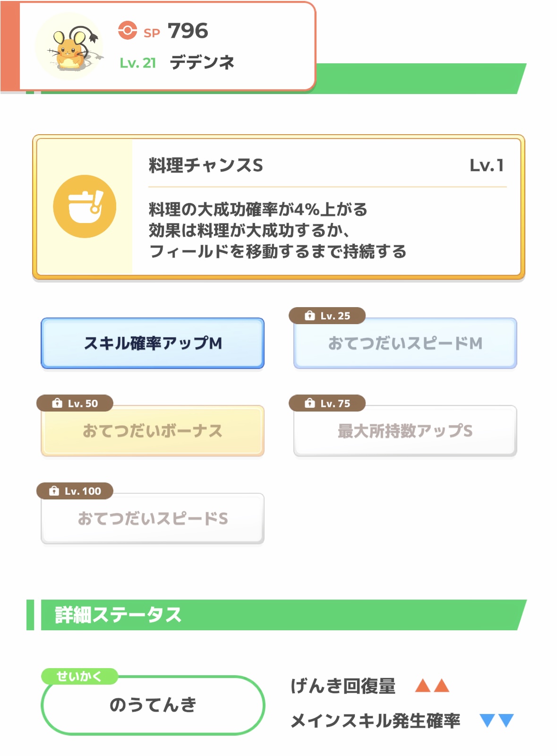Open the のうてんき nature box

tap(153, 705)
